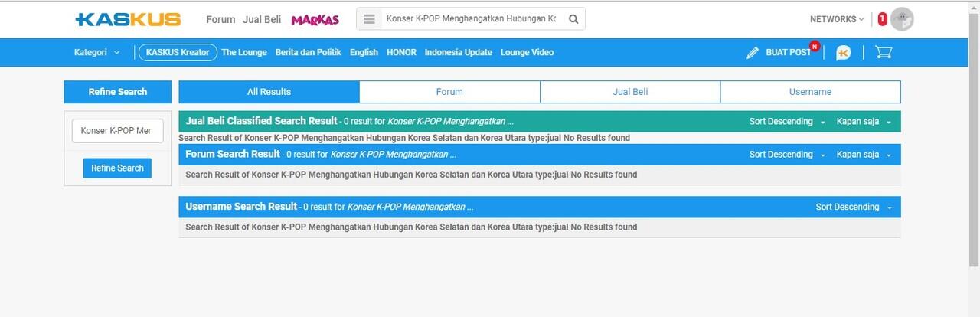Go to Jual Beli in top navigation
The image size is (980, 317).
coord(262,19)
